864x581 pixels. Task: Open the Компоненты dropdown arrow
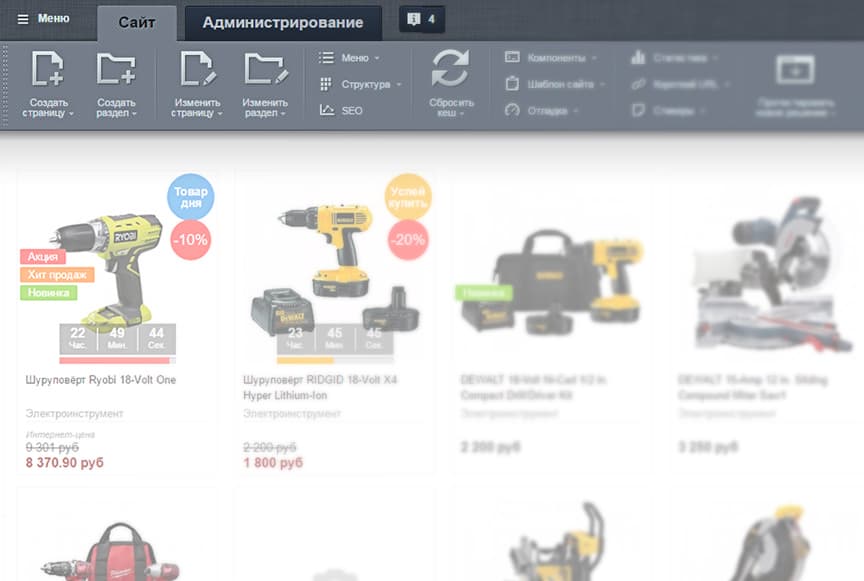coord(594,58)
